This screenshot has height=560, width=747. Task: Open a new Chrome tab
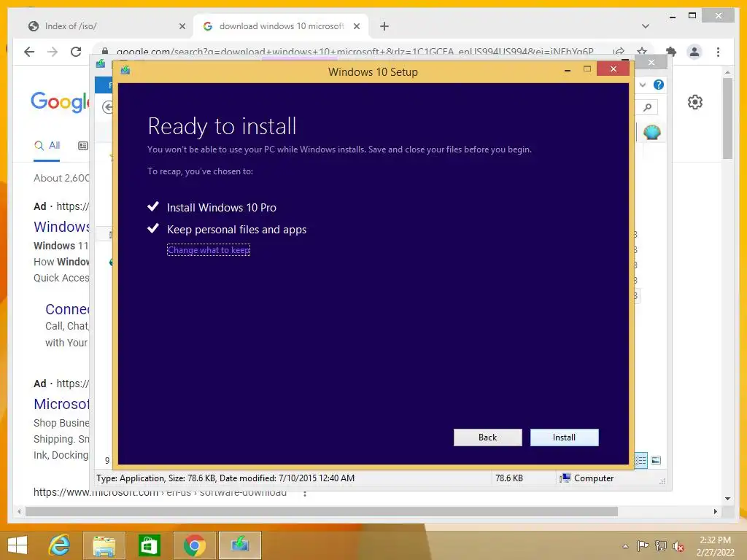click(384, 26)
